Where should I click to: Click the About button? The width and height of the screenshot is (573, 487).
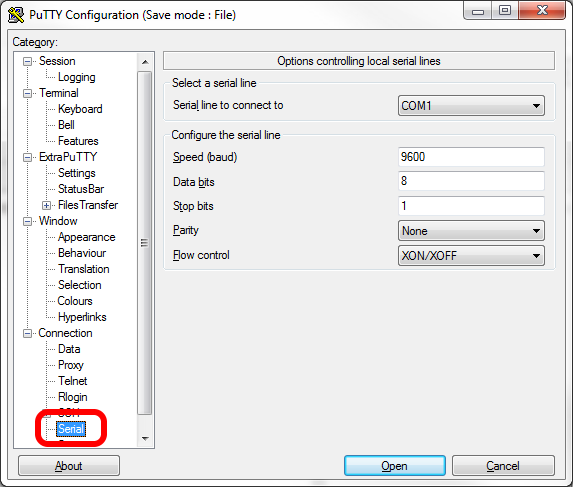pos(69,466)
